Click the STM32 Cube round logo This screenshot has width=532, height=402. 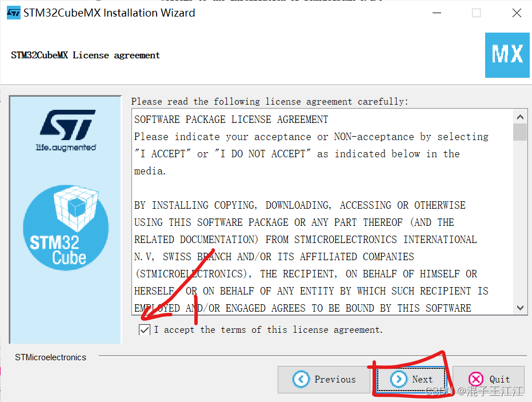coord(66,228)
